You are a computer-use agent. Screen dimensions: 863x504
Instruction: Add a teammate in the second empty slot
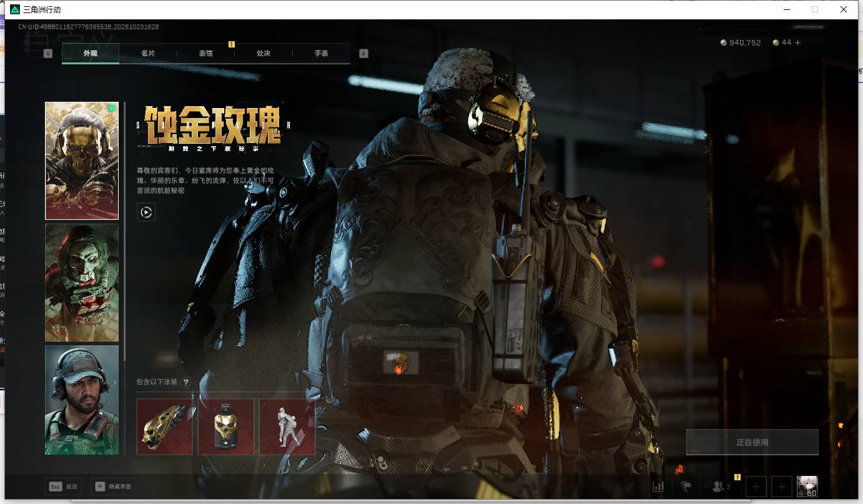(782, 486)
